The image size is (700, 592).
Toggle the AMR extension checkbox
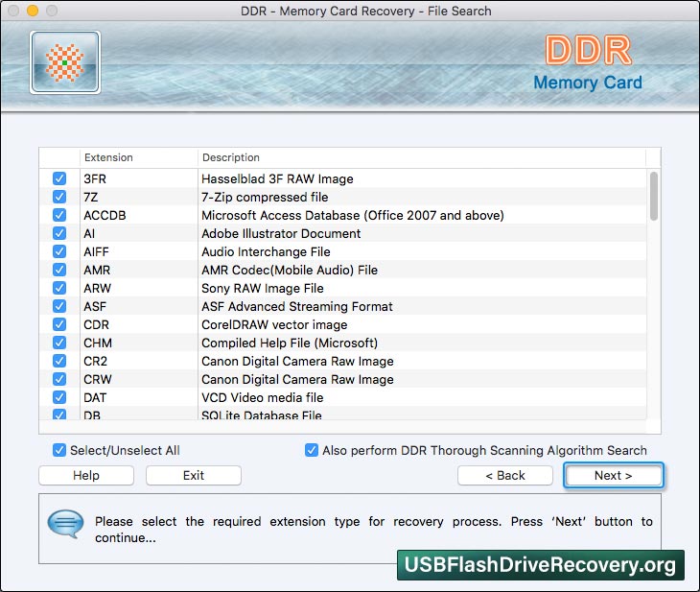click(58, 270)
